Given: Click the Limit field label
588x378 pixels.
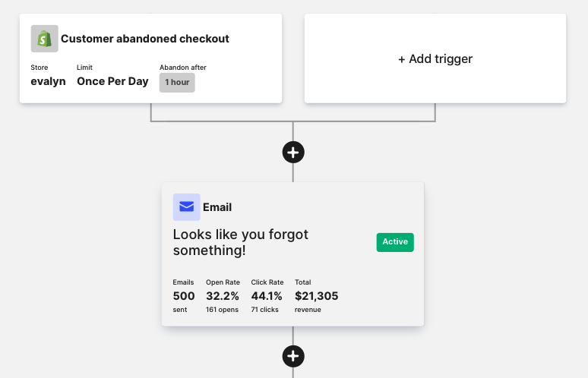Looking at the screenshot, I should click(84, 68).
